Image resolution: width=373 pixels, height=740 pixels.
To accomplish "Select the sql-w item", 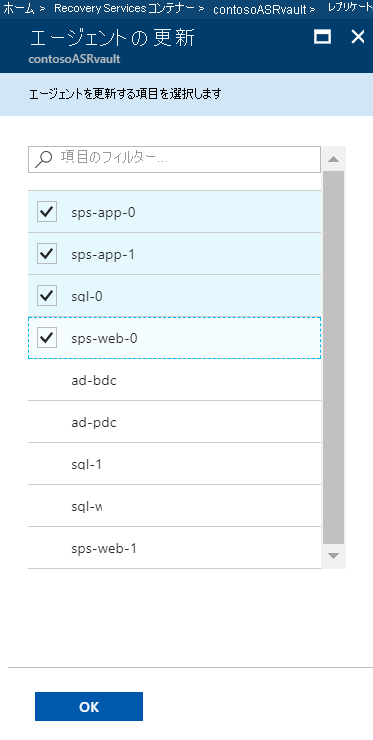I will pyautogui.click(x=175, y=506).
